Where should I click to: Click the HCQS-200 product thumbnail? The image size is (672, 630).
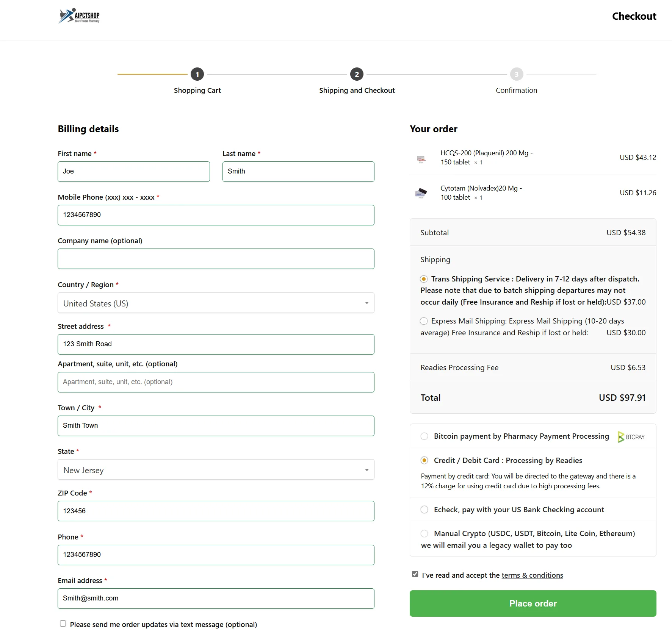[x=421, y=159]
